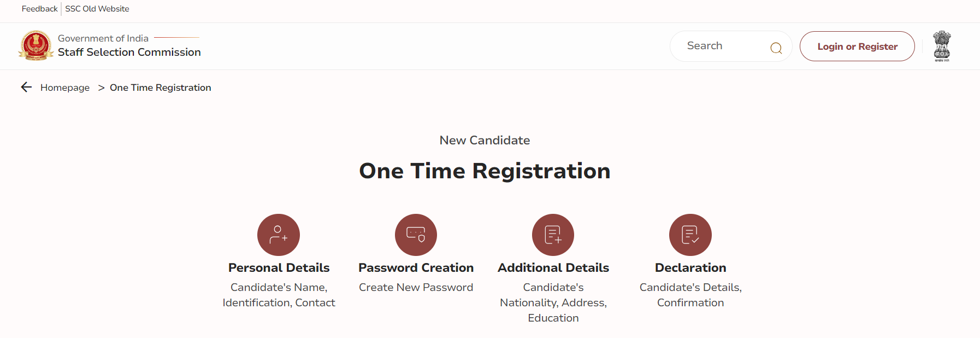The width and height of the screenshot is (980, 338).
Task: Click the back arrow icon
Action: pyautogui.click(x=26, y=87)
